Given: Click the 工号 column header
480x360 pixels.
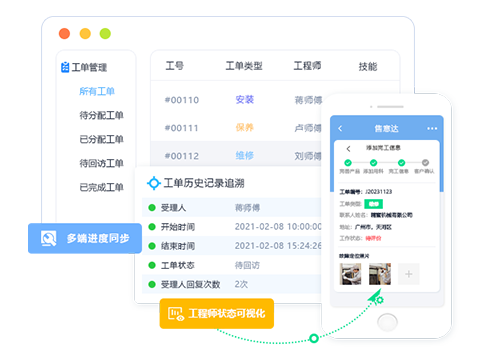Looking at the screenshot, I should tap(175, 66).
